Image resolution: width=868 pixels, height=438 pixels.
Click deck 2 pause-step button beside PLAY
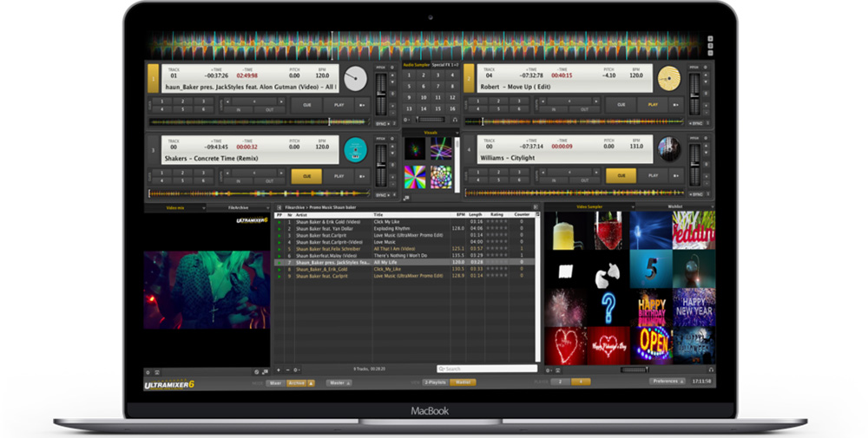(675, 105)
